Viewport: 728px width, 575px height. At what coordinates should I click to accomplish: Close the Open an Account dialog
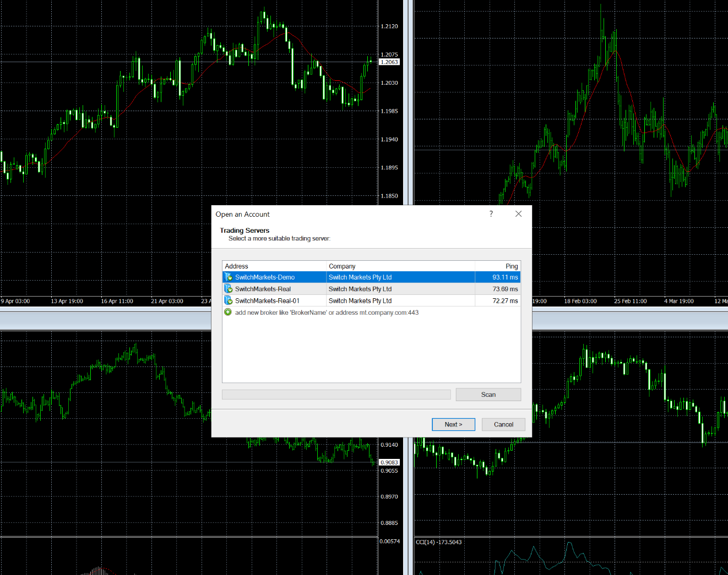518,214
